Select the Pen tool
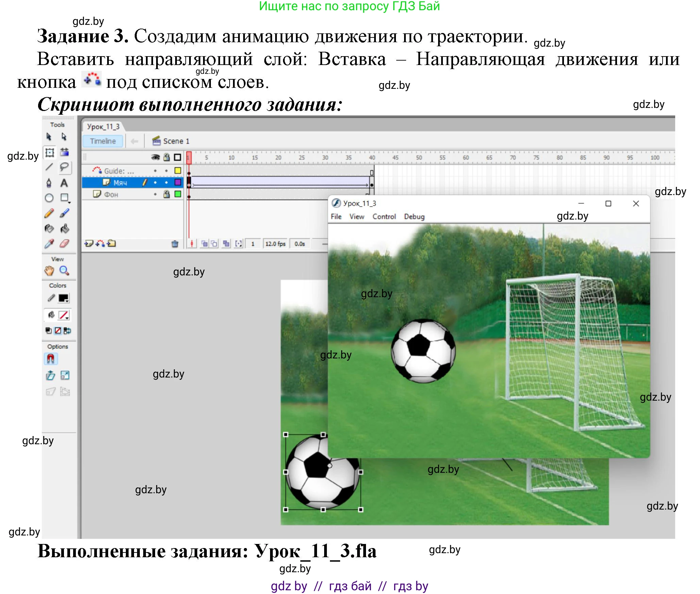The height and width of the screenshot is (594, 700). 49,183
